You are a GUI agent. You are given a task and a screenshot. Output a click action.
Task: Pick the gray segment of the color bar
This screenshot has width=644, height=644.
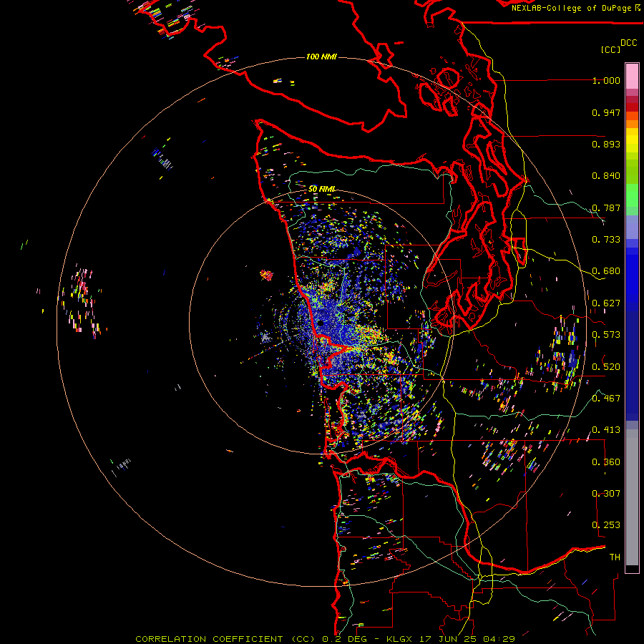(x=632, y=497)
